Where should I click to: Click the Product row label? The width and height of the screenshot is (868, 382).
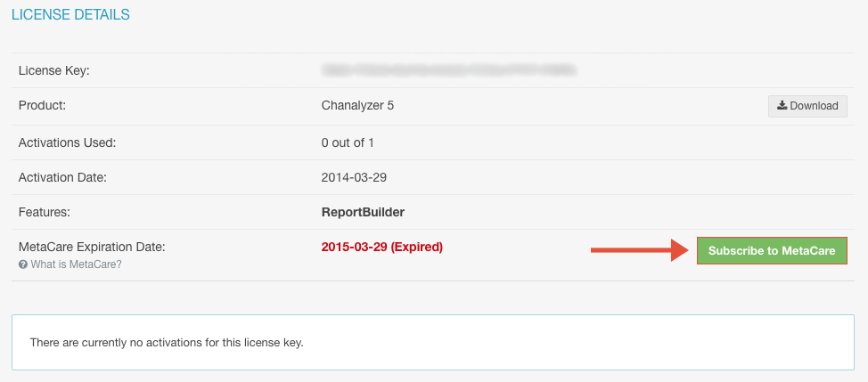[42, 106]
